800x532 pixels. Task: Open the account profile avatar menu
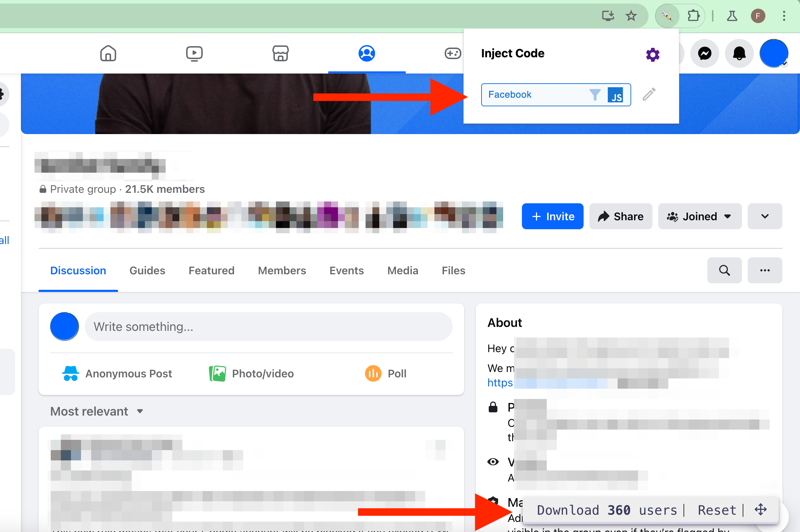[774, 53]
